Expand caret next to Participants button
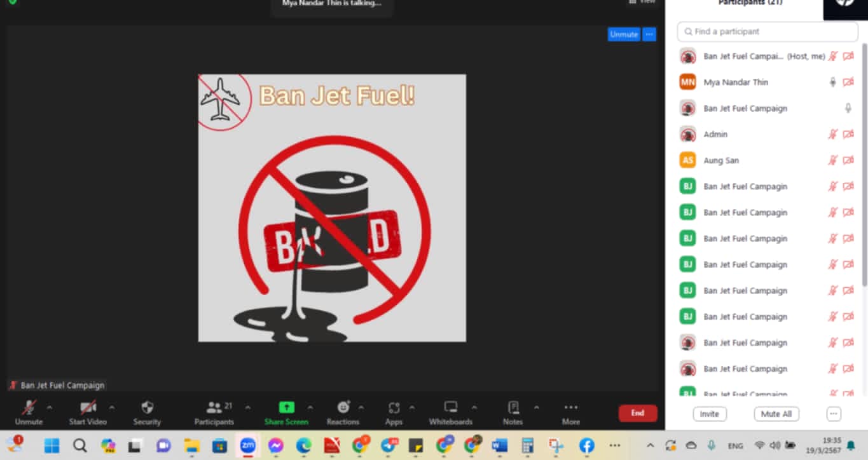The width and height of the screenshot is (868, 460). click(x=248, y=407)
